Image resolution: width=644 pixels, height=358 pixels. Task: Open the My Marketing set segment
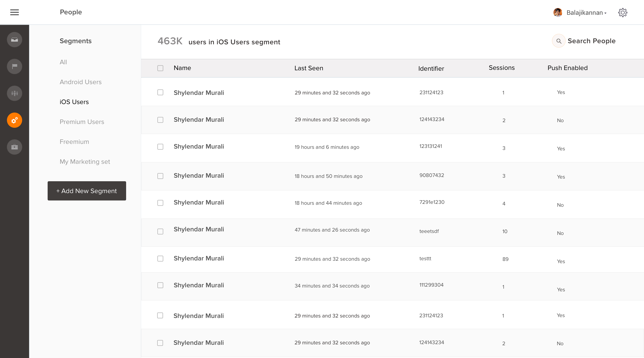coord(85,162)
